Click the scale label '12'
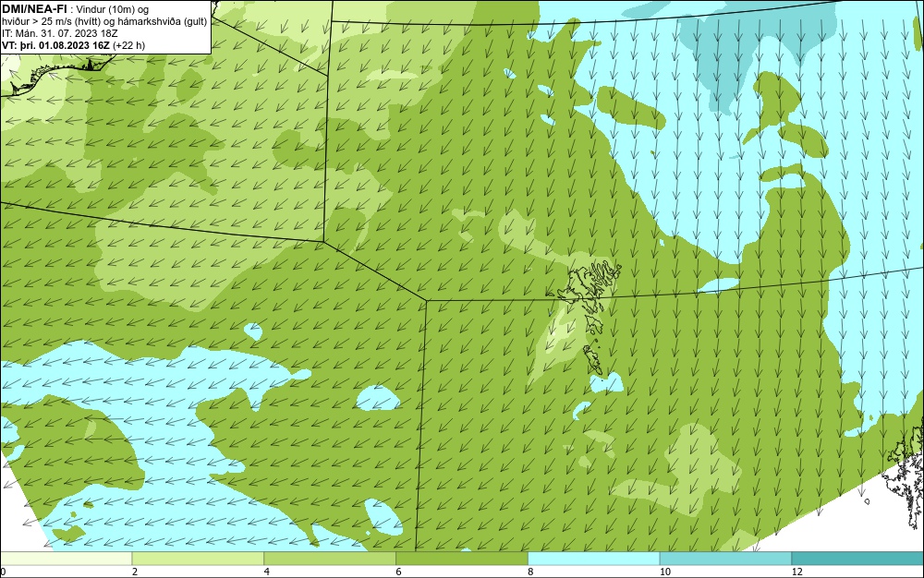 pyautogui.click(x=797, y=572)
